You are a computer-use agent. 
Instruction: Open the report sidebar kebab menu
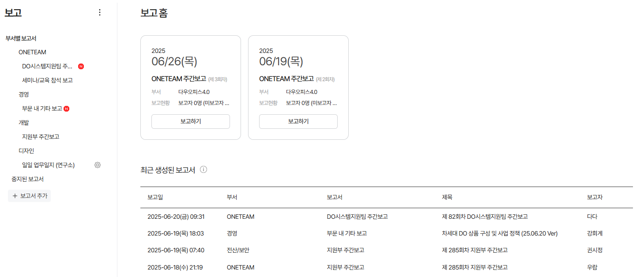pos(100,12)
